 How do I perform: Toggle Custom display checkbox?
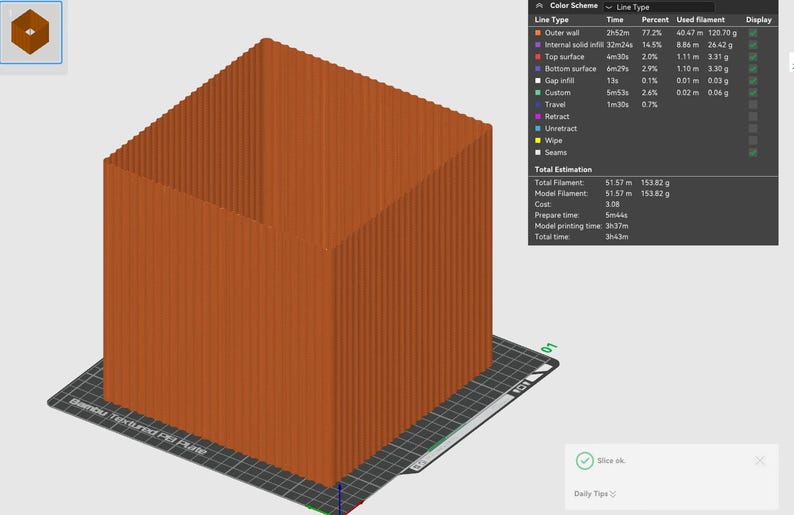click(753, 93)
